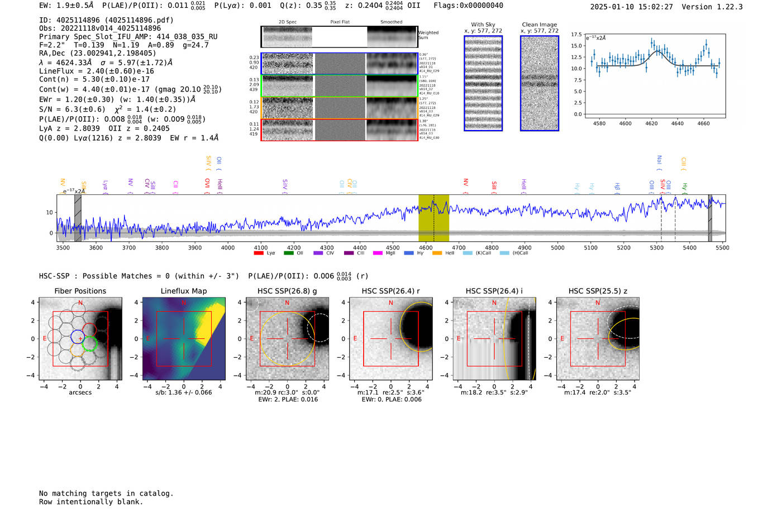
Task: Select the blue-bordered 2D spectrum fiber row
Action: 340,64
